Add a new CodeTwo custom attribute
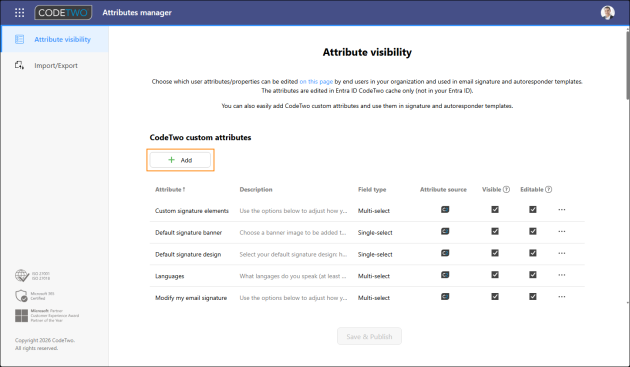 pos(180,160)
